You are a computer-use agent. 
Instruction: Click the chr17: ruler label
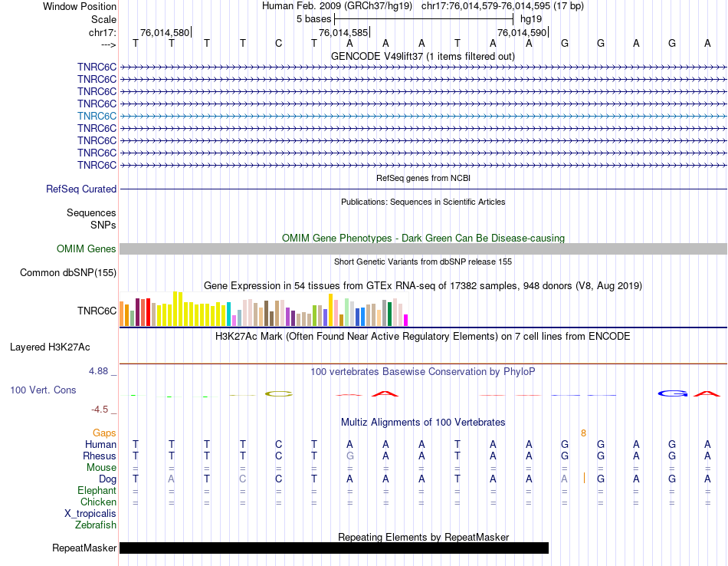[102, 32]
